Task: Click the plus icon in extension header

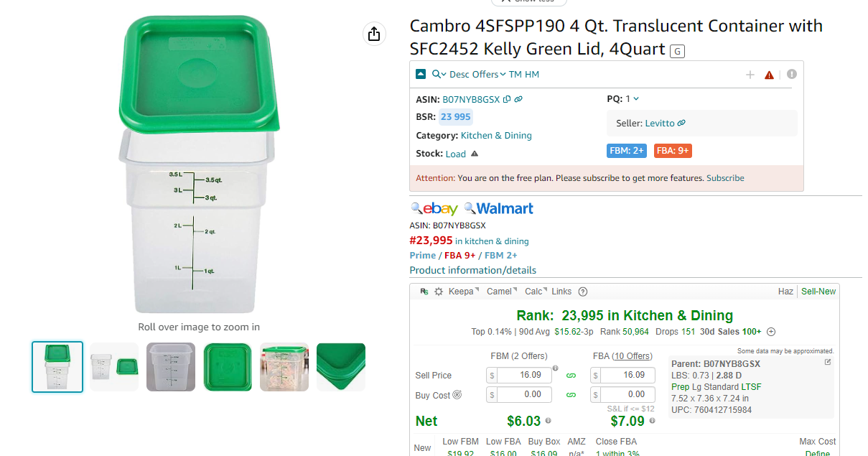Action: (x=750, y=75)
